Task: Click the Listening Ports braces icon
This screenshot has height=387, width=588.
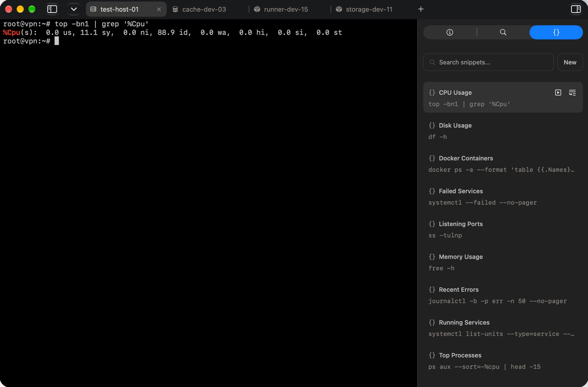Action: [432, 224]
